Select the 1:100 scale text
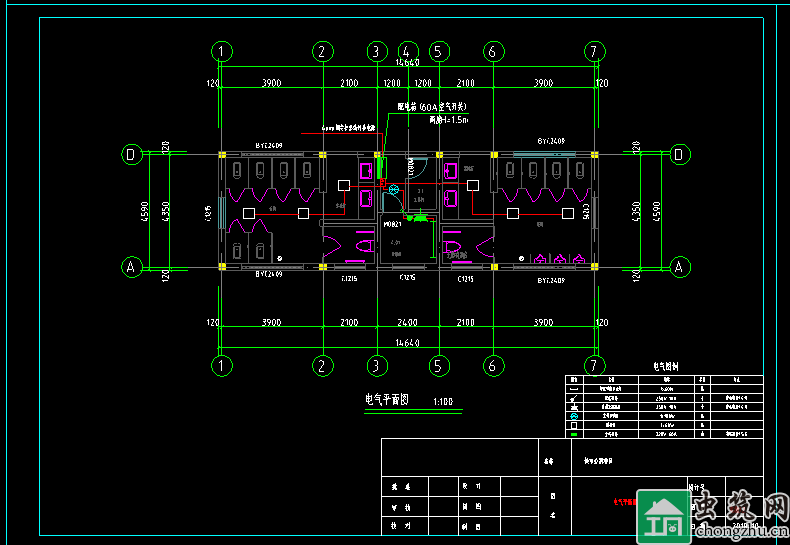This screenshot has height=545, width=790. click(442, 402)
